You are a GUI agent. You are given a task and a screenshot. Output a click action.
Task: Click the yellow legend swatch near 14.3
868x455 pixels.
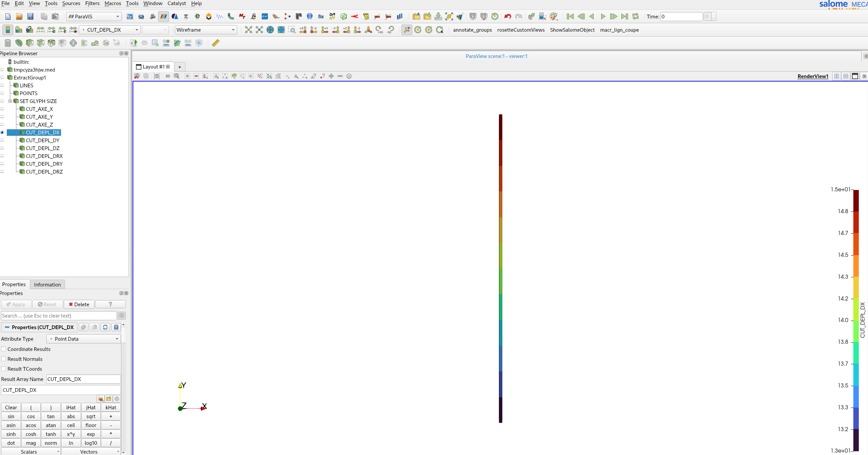pos(856,288)
